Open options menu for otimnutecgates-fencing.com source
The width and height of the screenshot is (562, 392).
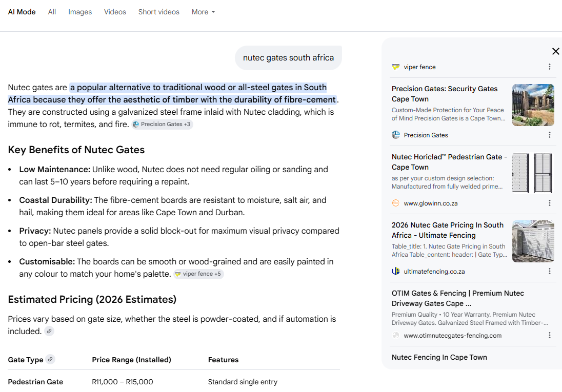550,335
